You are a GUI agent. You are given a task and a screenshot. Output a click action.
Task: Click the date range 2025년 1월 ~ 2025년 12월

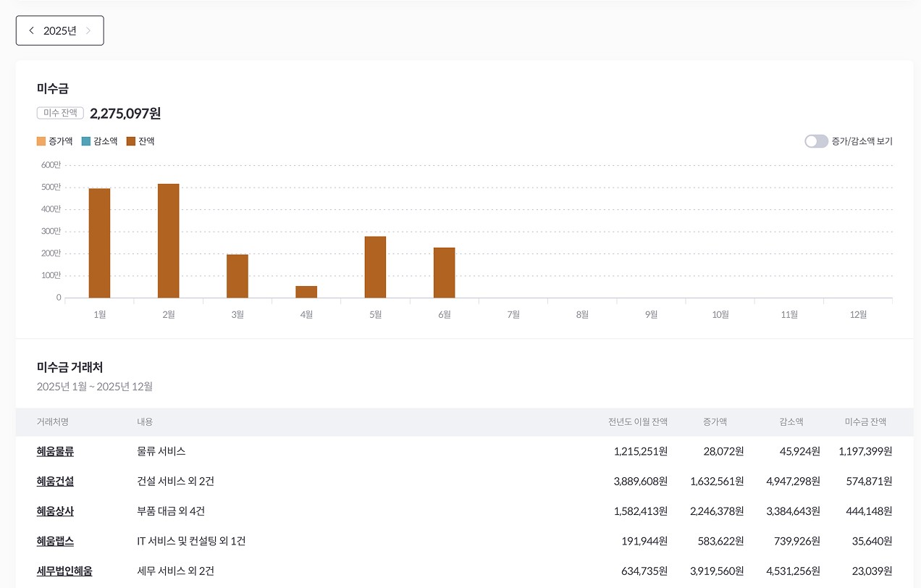tap(95, 387)
